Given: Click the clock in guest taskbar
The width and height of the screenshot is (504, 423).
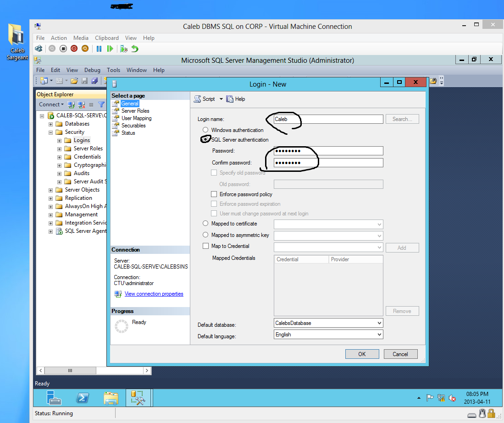Looking at the screenshot, I should pos(477,398).
